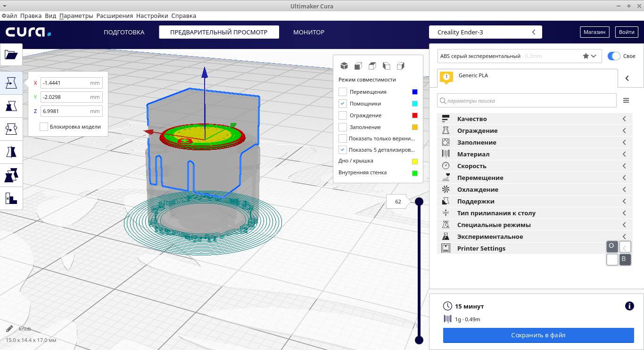Click the yellow Дно / крышка color swatch
The image size is (644, 350).
coord(415,161)
